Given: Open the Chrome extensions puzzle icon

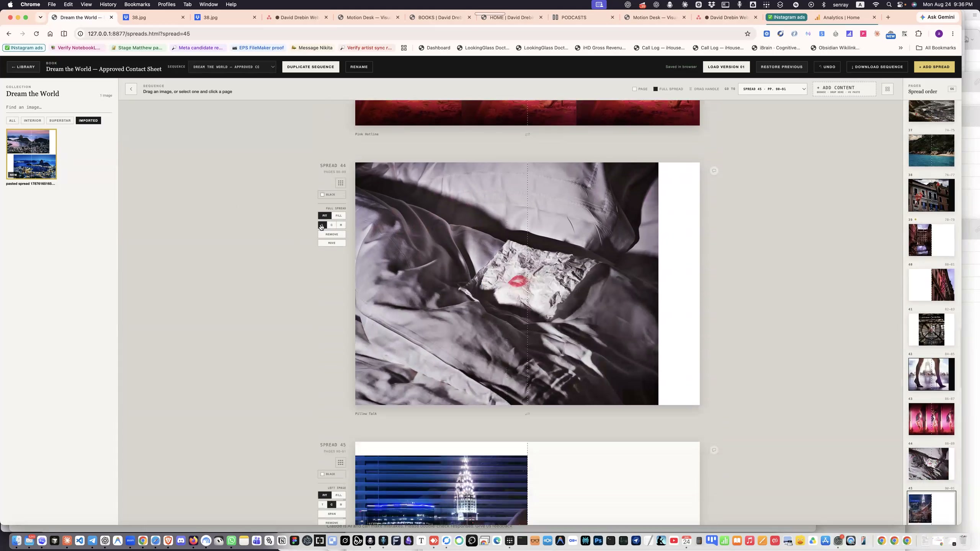Looking at the screenshot, I should (918, 34).
